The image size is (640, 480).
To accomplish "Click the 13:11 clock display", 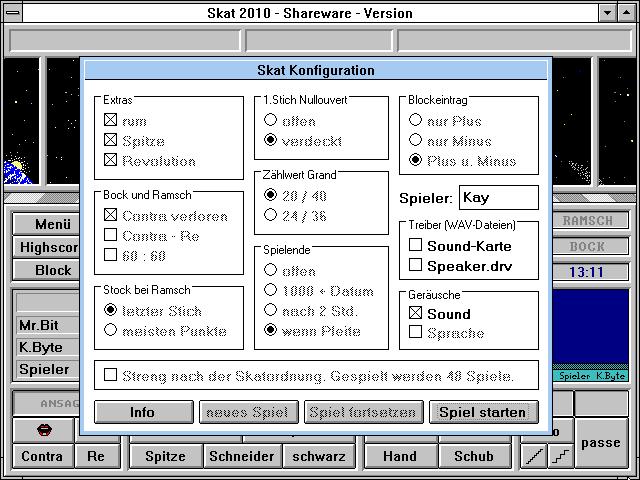I will (x=589, y=272).
